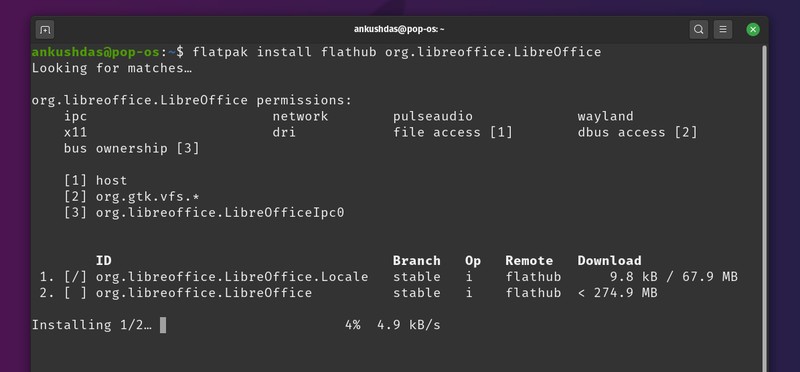Click the 'Op' column header
The image size is (800, 372).
click(472, 261)
